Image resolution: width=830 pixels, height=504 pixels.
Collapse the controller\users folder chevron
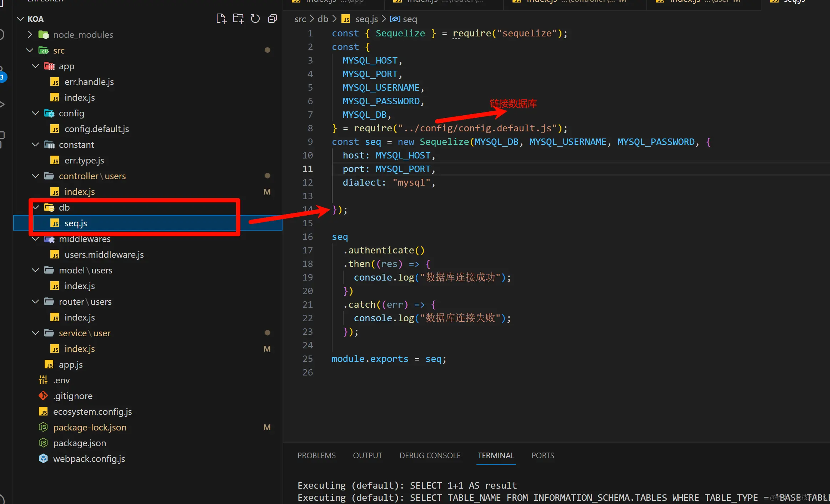pos(36,176)
